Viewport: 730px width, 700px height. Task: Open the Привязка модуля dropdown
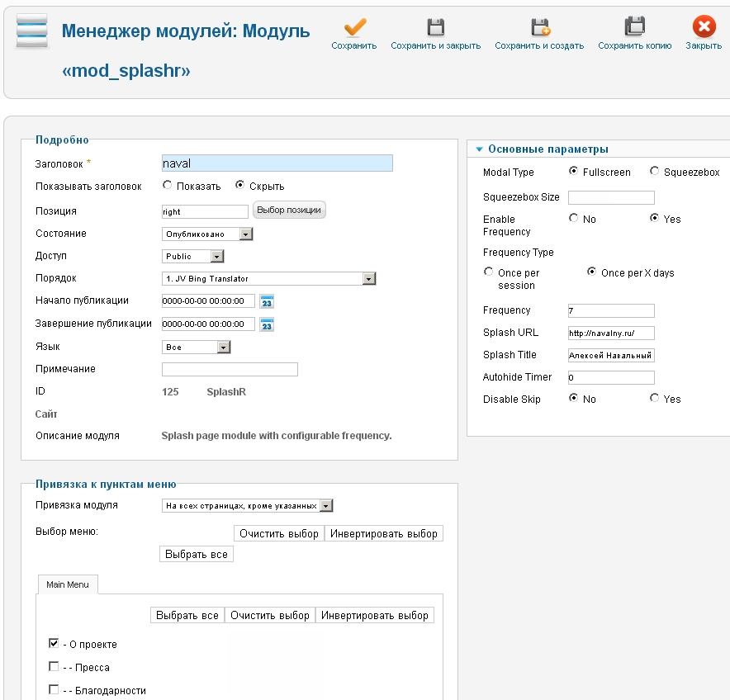click(326, 505)
